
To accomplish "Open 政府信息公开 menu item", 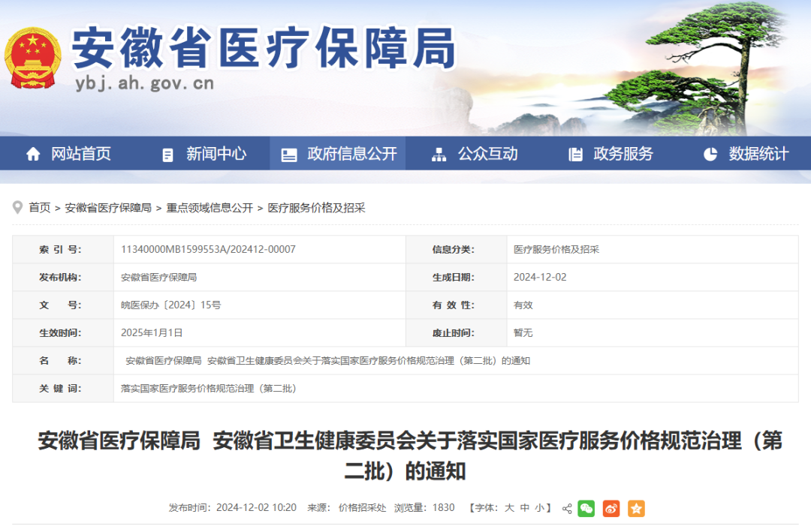I will (351, 154).
